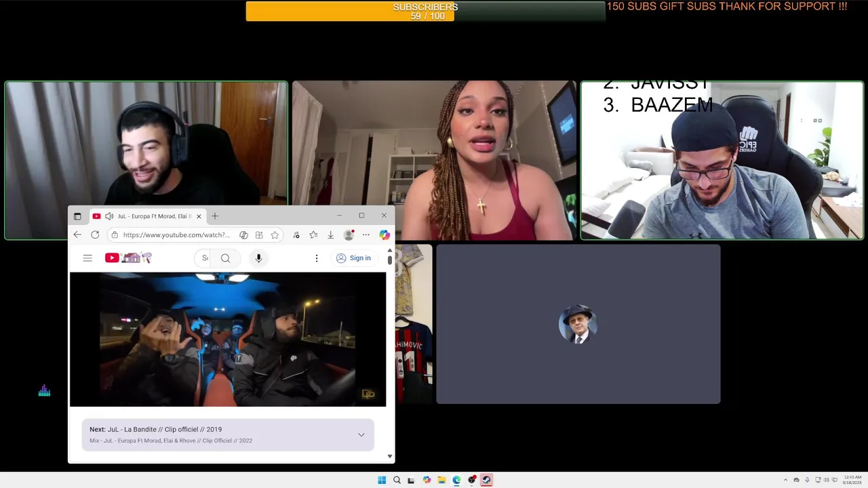This screenshot has height=488, width=868.
Task: Click the page scrollbar up arrow
Action: coord(390,251)
